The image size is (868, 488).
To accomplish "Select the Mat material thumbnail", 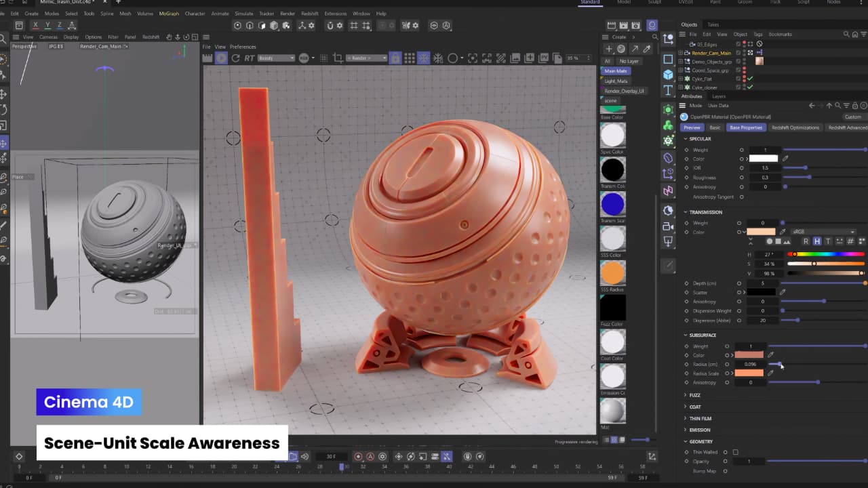I will pos(612,409).
